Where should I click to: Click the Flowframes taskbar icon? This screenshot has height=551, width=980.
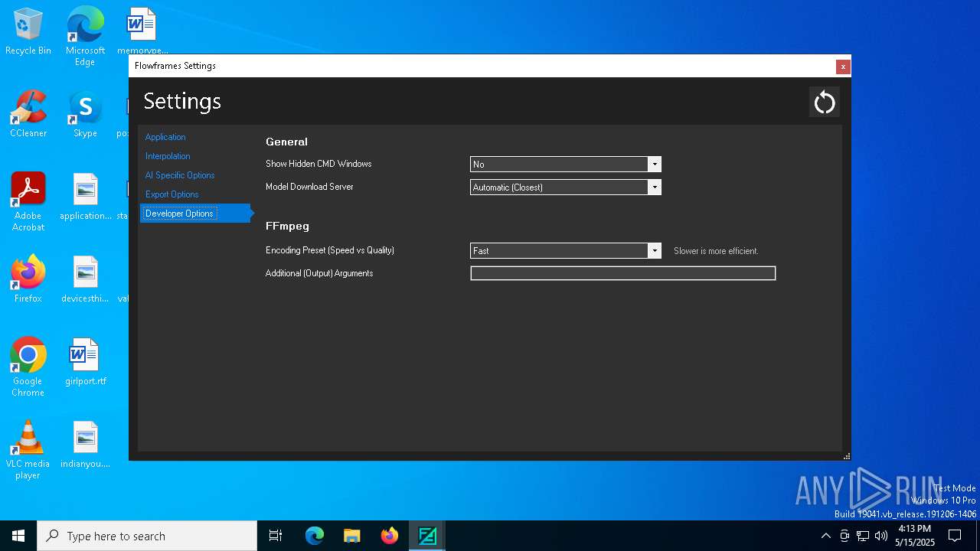[427, 536]
